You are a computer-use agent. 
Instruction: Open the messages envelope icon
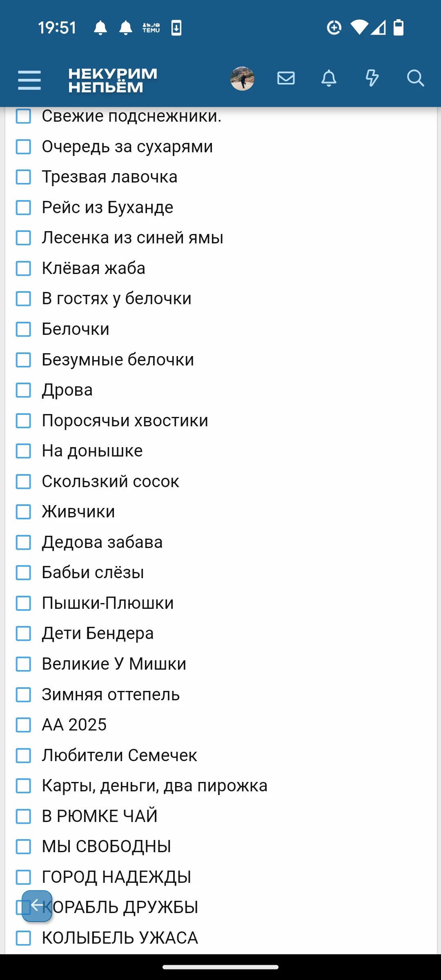[x=285, y=78]
